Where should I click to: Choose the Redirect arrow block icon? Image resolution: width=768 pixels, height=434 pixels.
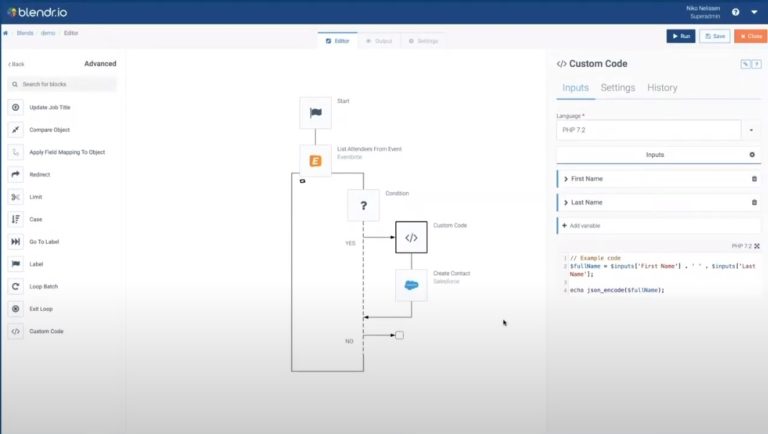15,174
